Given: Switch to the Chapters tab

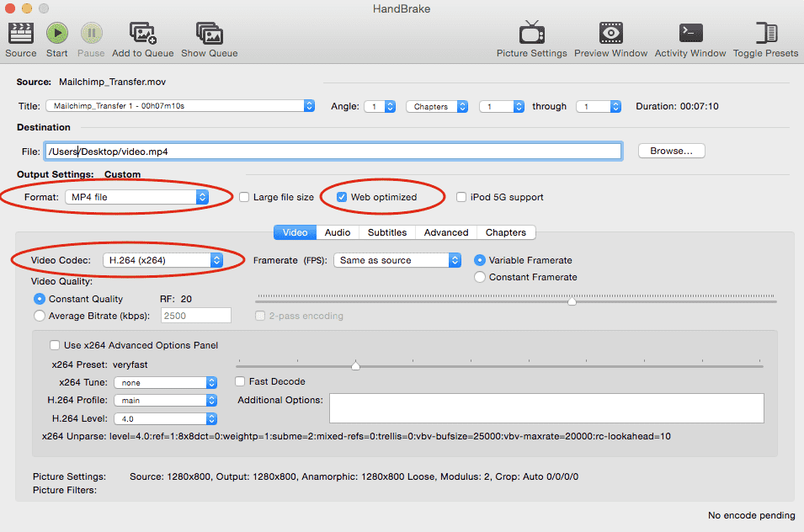Looking at the screenshot, I should [x=506, y=232].
